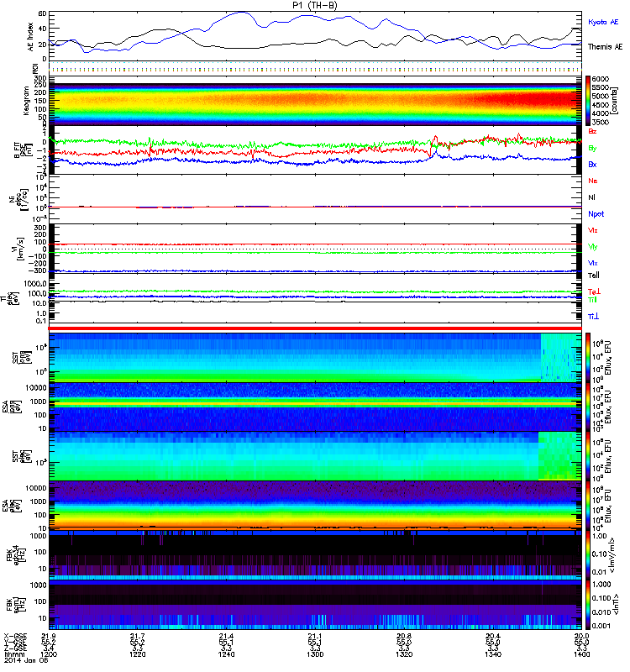Click the 21.4 X-GSE position value
Viewport: 630px width, 672px height.
coord(226,636)
